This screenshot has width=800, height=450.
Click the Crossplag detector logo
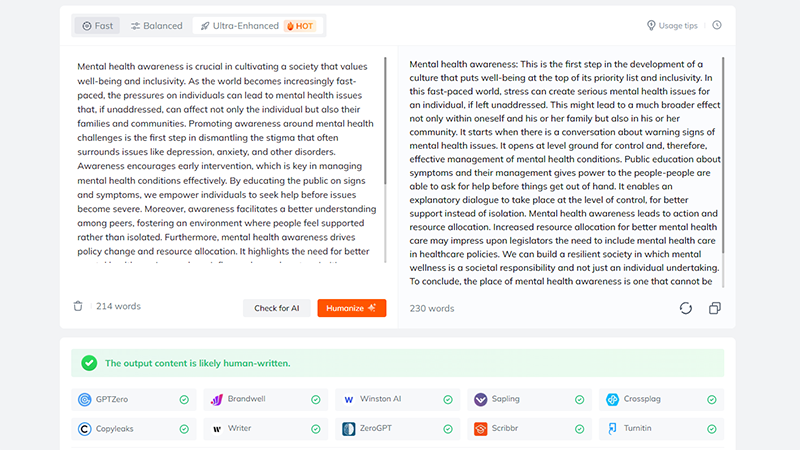(613, 399)
